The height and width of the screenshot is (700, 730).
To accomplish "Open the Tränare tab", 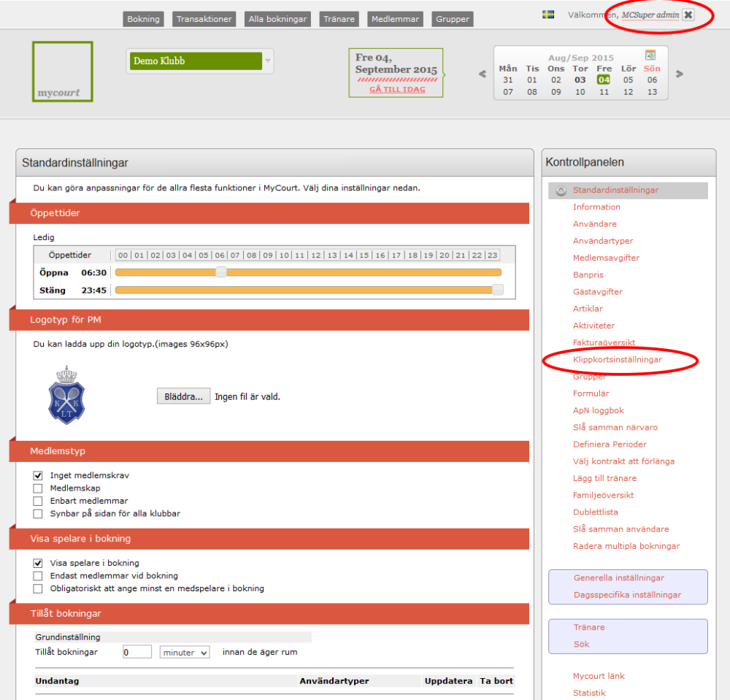I will 339,19.
